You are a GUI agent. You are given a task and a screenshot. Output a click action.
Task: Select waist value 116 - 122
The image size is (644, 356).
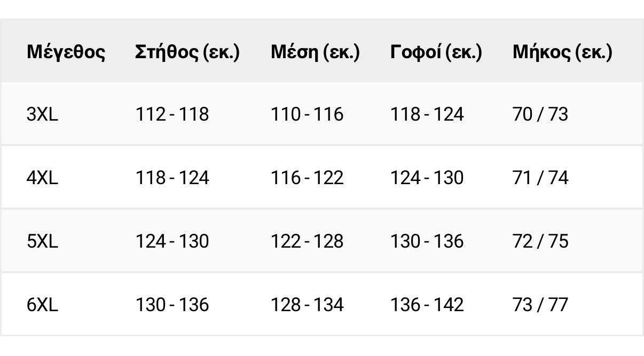(307, 178)
